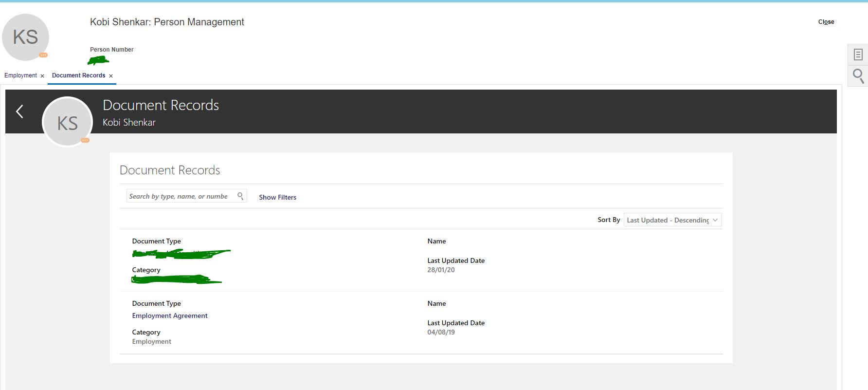Click the Kobi Shenkar: Person Management heading
The height and width of the screenshot is (390, 868).
167,22
